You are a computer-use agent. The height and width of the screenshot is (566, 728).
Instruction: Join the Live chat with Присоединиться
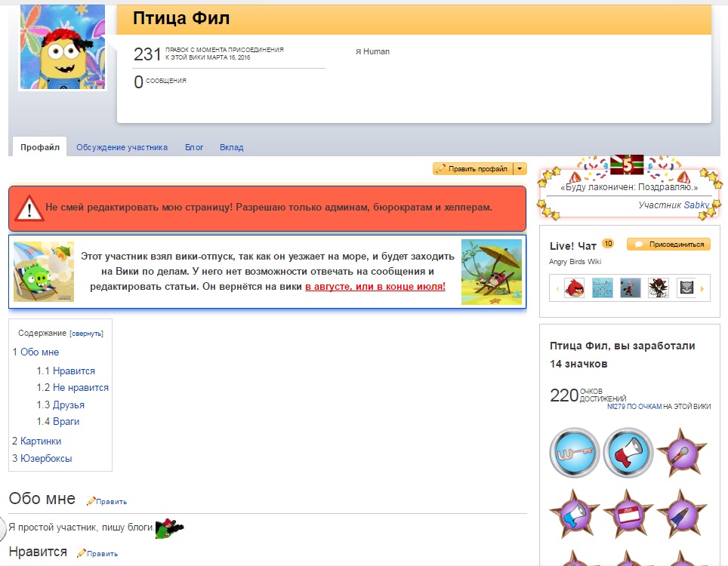click(668, 245)
